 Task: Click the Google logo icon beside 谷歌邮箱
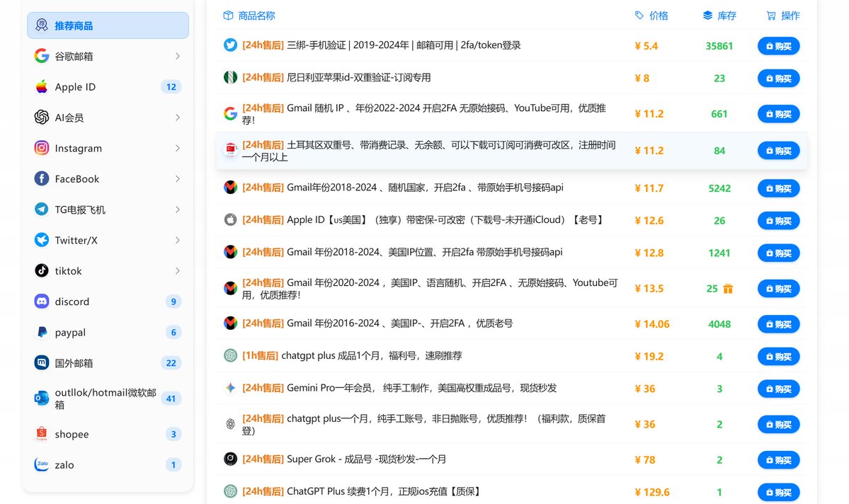pos(42,56)
